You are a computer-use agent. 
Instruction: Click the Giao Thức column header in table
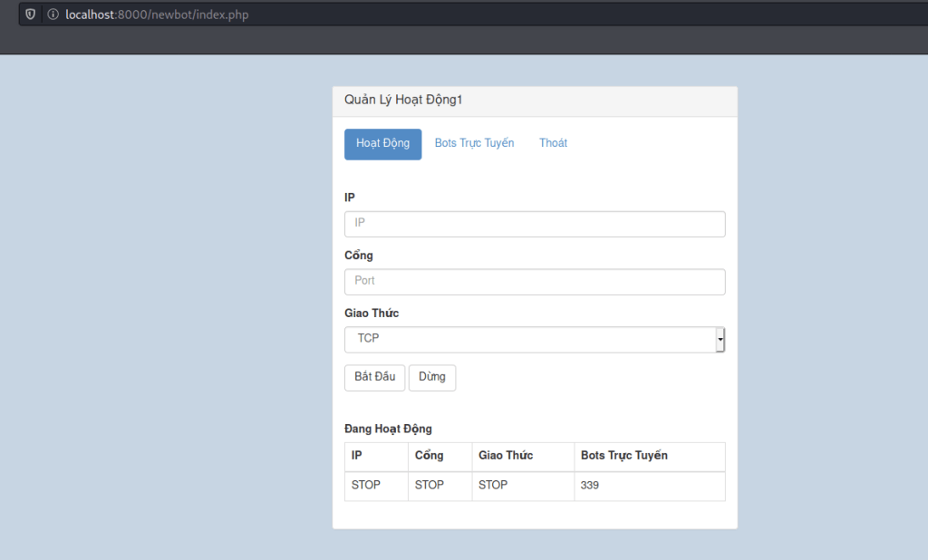pyautogui.click(x=506, y=456)
